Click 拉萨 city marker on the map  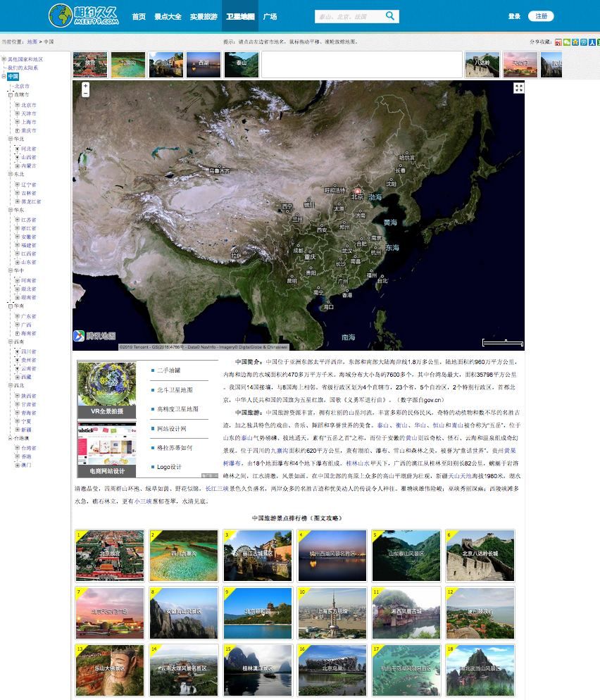pos(236,256)
